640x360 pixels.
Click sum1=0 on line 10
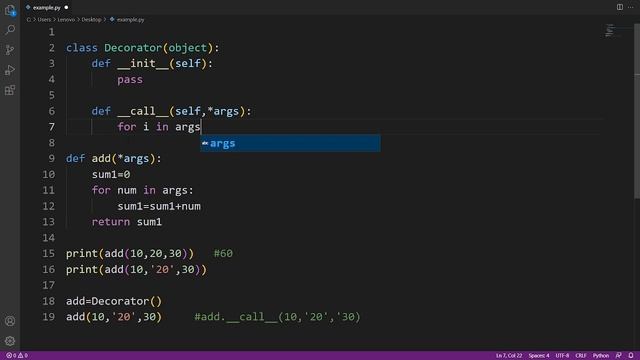click(111, 174)
